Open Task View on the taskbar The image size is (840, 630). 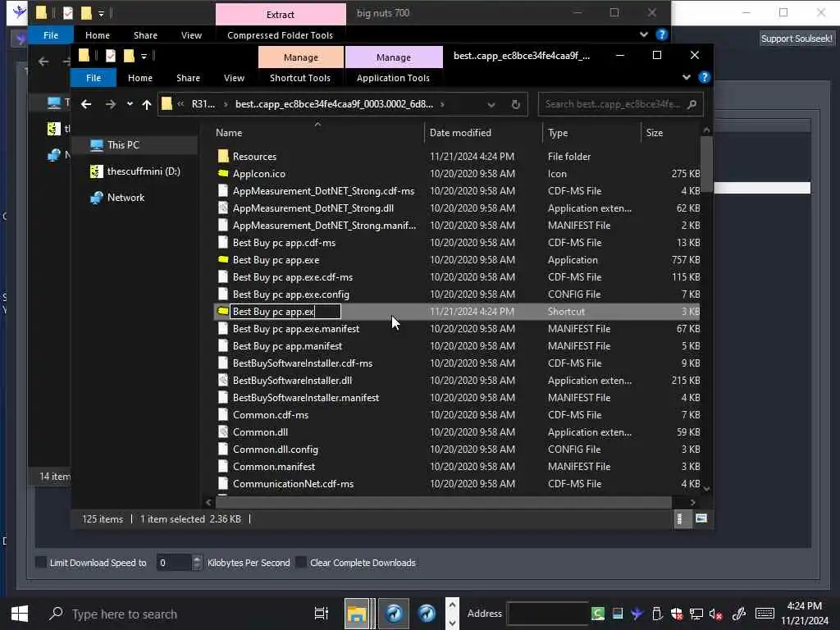(322, 614)
